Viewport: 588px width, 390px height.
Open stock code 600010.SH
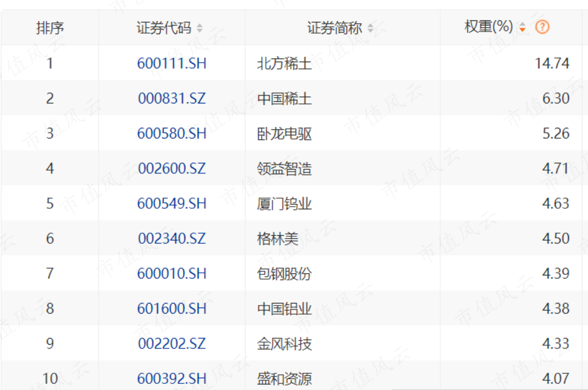point(172,273)
